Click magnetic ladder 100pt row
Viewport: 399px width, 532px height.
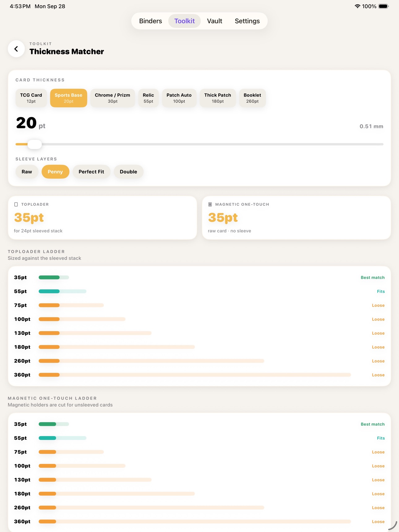click(x=199, y=466)
